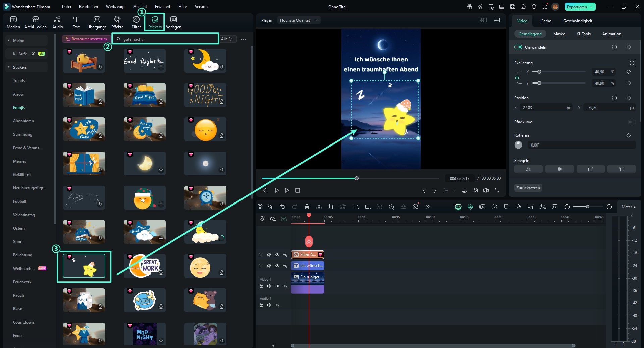
Task: Enter fullscreen preview with the expand arrows
Action: click(x=497, y=190)
